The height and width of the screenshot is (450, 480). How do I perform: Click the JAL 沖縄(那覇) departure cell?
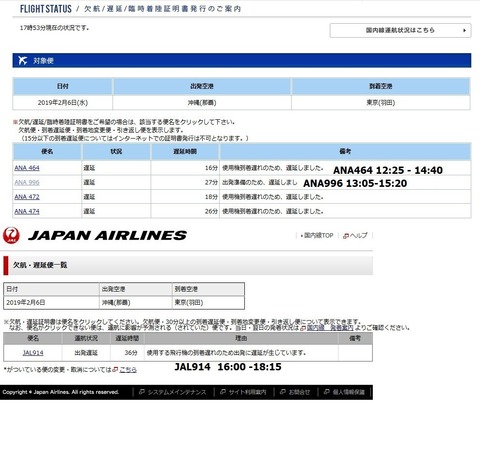[136, 303]
